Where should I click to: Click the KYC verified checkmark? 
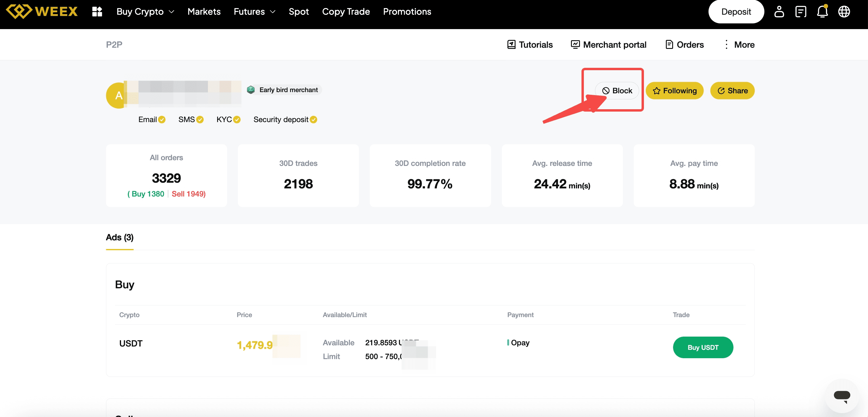pos(237,119)
